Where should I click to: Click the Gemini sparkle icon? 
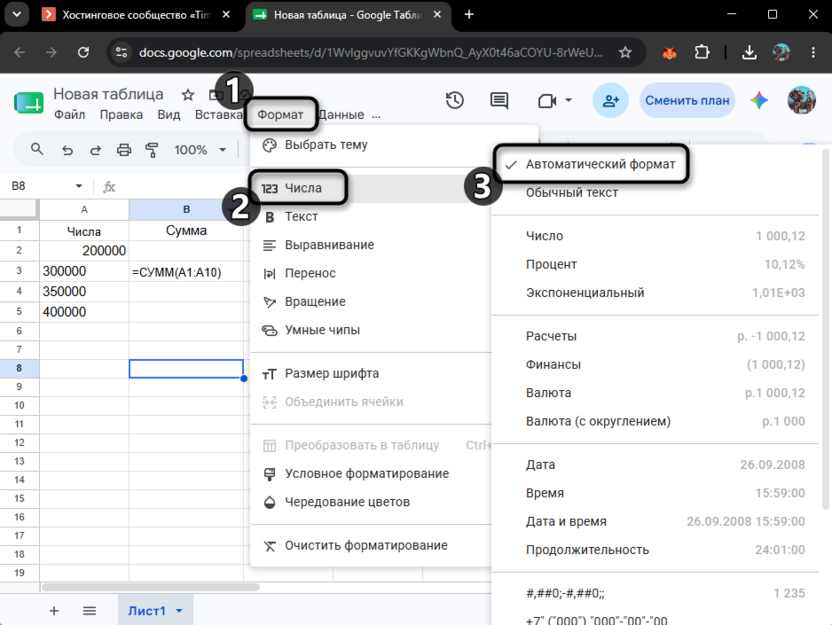759,100
